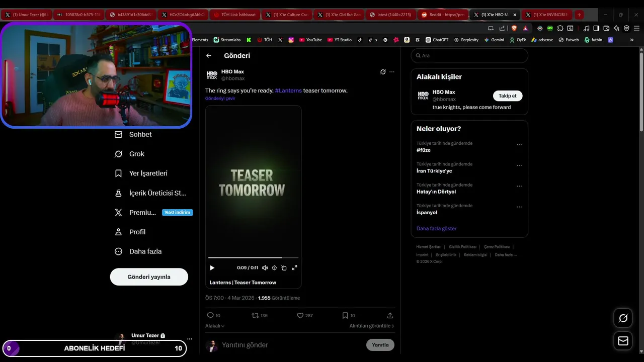Show more bookmarks with double chevron
Screen dimensions: 644x362
(x=632, y=40)
